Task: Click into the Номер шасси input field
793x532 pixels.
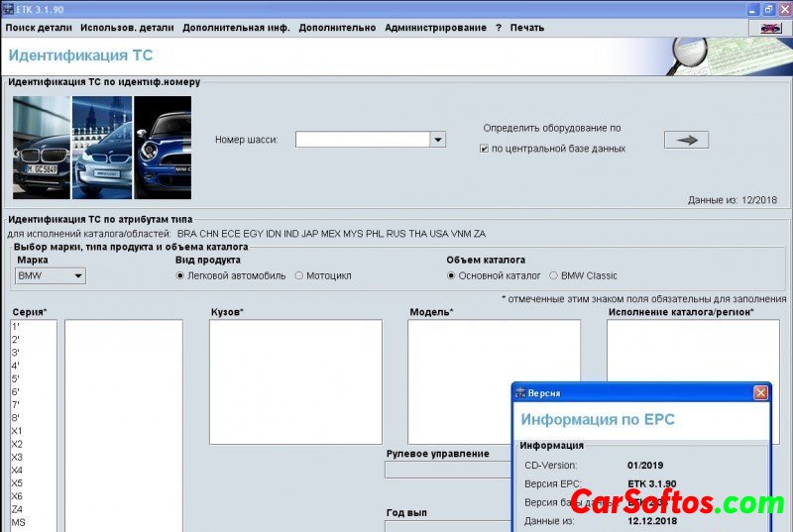Action: coord(362,141)
